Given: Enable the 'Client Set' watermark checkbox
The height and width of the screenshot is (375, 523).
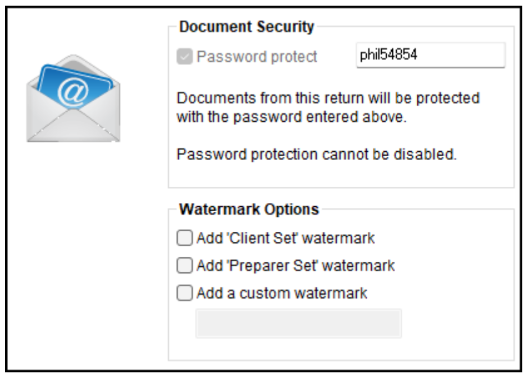Looking at the screenshot, I should (184, 238).
